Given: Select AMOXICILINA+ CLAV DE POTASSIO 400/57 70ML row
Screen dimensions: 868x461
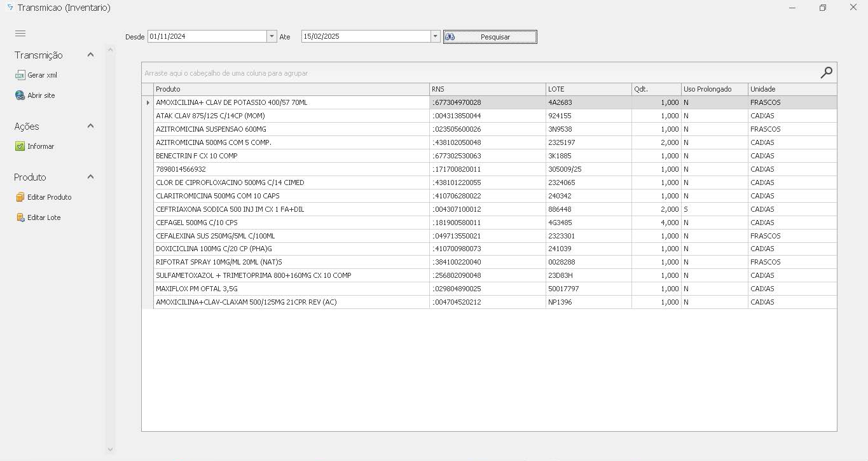Looking at the screenshot, I should click(x=489, y=102).
